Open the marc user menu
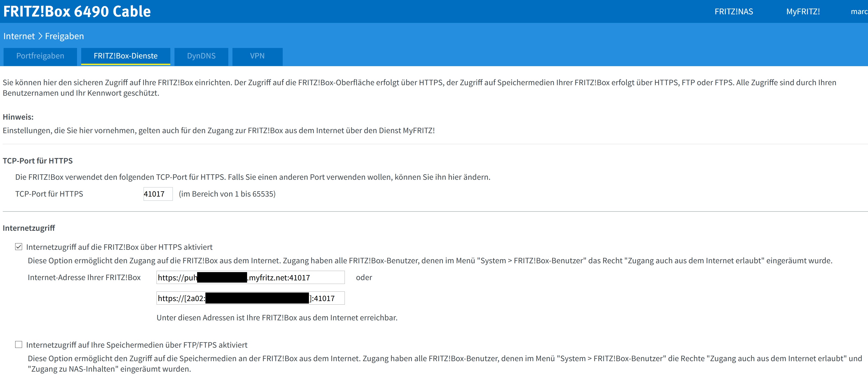This screenshot has height=381, width=868. pyautogui.click(x=859, y=12)
